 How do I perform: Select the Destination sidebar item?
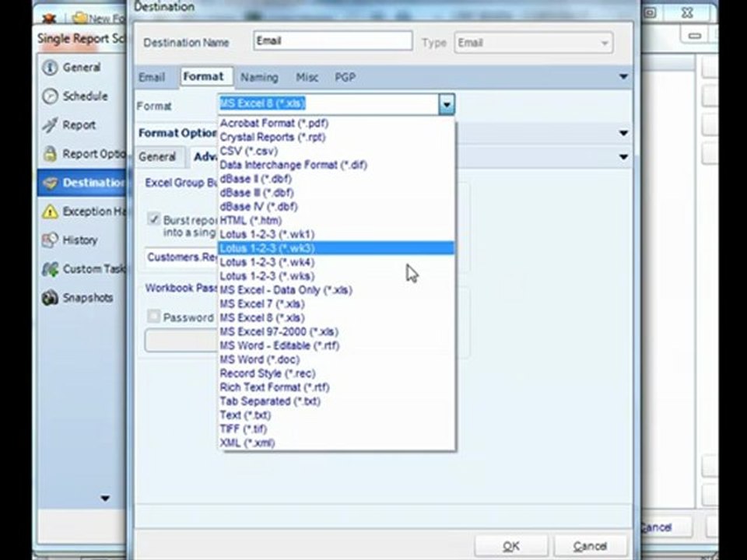(81, 183)
